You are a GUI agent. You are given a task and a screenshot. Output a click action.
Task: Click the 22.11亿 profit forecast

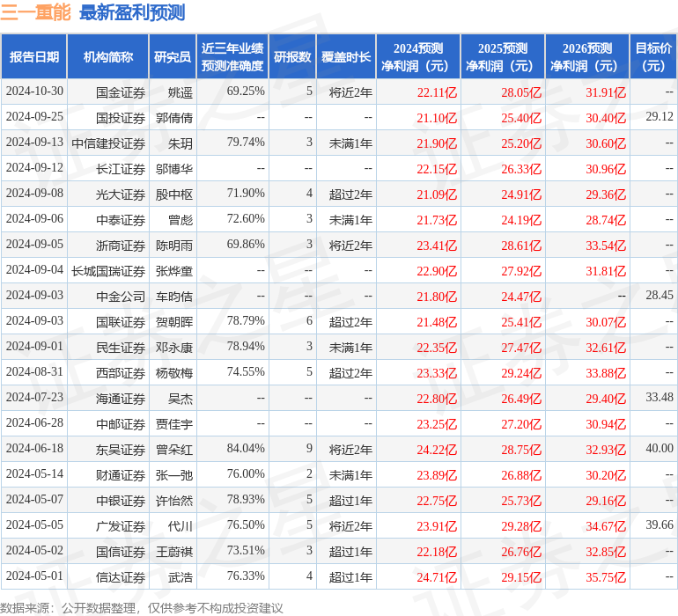437,92
